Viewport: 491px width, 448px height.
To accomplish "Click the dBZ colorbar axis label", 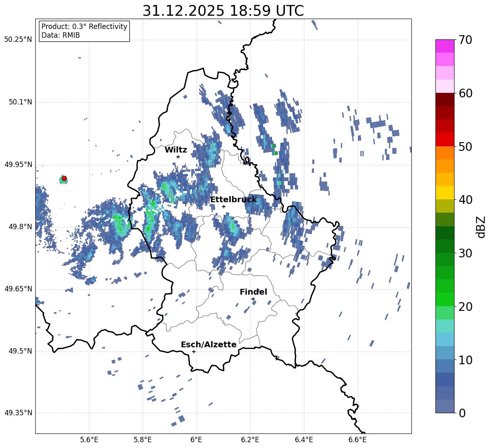I will click(481, 227).
